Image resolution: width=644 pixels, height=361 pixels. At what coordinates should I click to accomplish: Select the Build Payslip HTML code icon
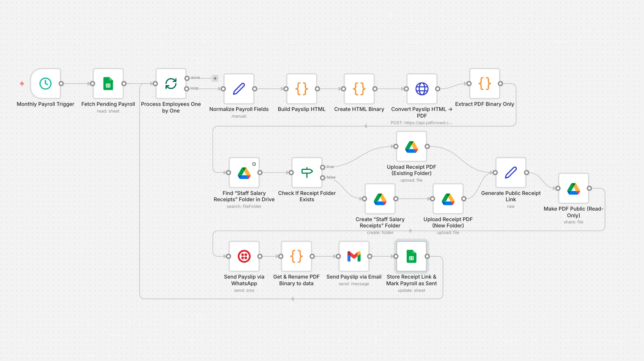301,89
